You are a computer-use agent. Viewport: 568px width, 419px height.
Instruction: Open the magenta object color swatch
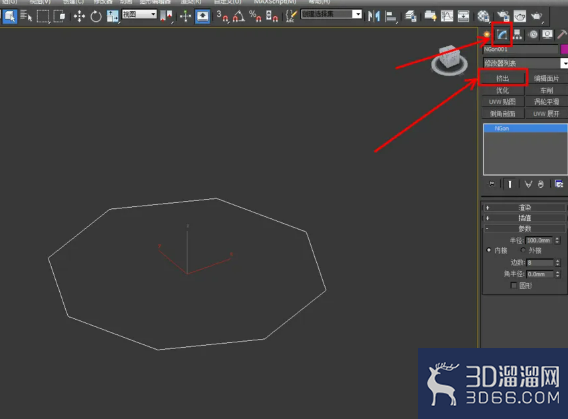[564, 49]
